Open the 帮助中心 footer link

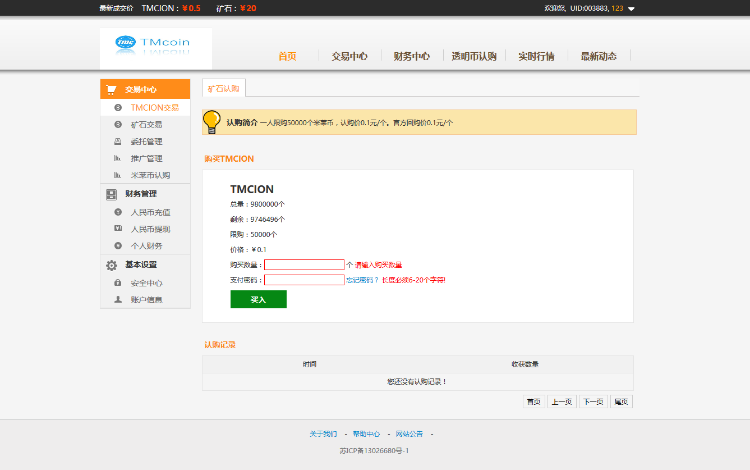366,434
